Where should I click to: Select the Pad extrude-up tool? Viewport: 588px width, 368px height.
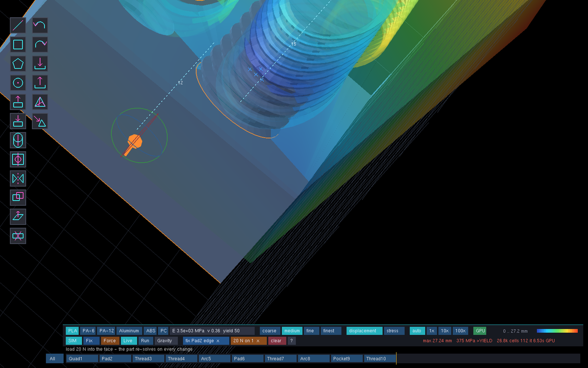(18, 102)
